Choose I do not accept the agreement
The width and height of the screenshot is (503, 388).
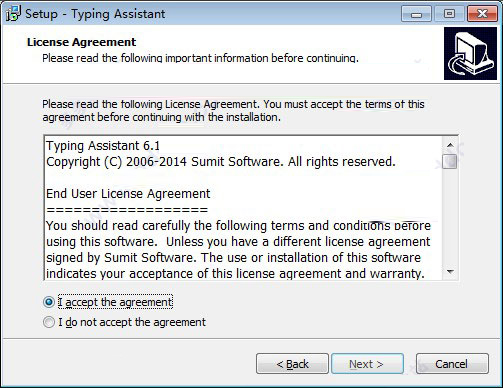point(49,322)
